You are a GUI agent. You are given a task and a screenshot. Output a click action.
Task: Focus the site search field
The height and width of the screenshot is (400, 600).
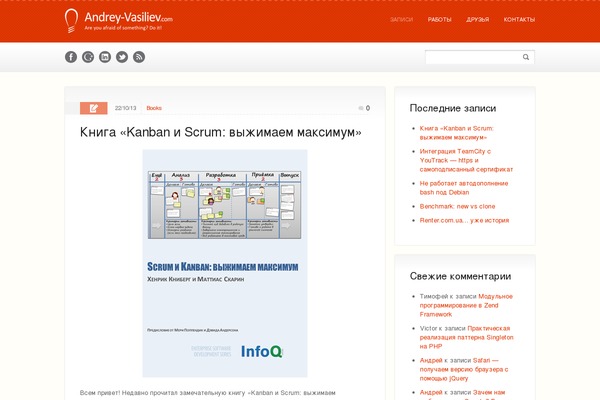click(480, 57)
